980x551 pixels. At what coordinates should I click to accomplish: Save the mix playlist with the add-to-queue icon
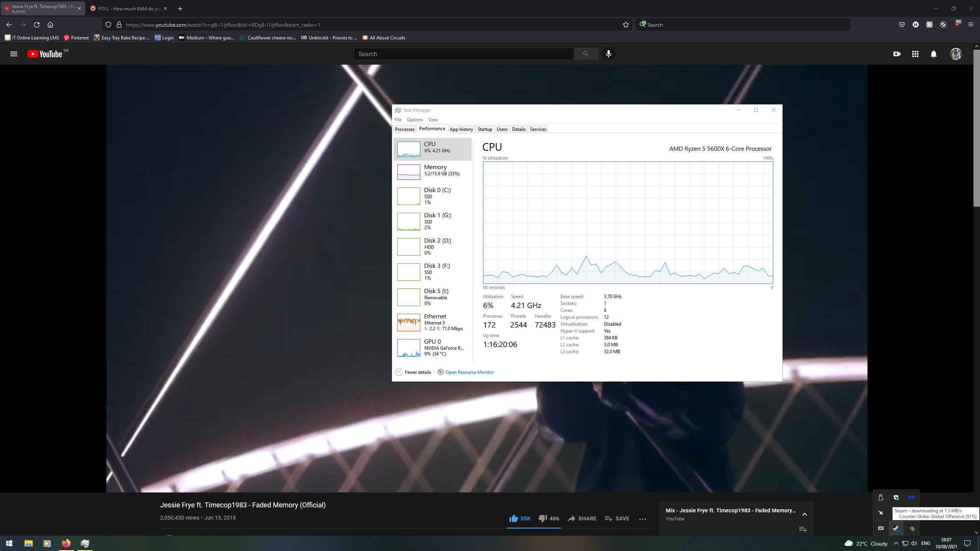pos(803,529)
